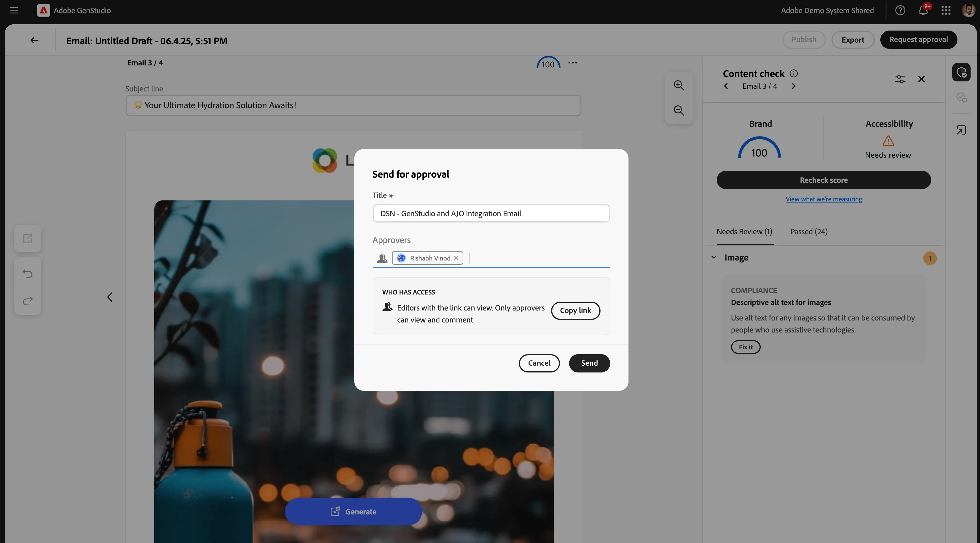The height and width of the screenshot is (543, 980).
Task: Open View what we're measuring link
Action: point(824,199)
